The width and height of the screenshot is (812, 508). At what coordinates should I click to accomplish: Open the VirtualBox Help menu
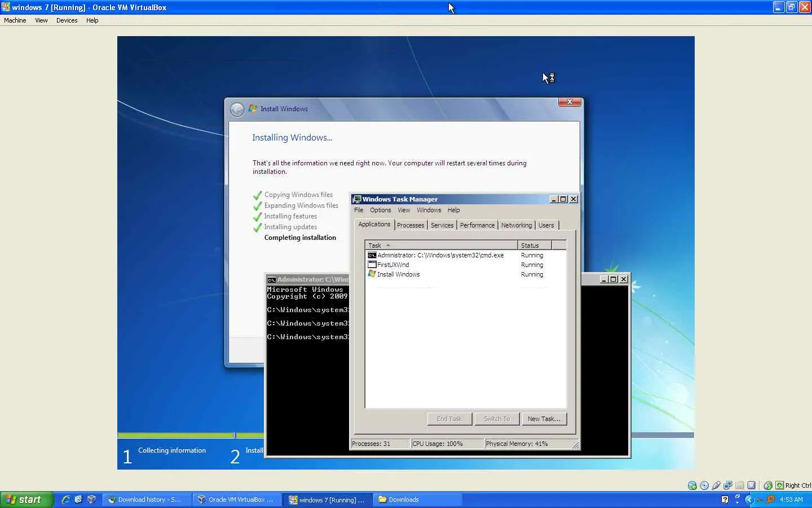click(92, 20)
